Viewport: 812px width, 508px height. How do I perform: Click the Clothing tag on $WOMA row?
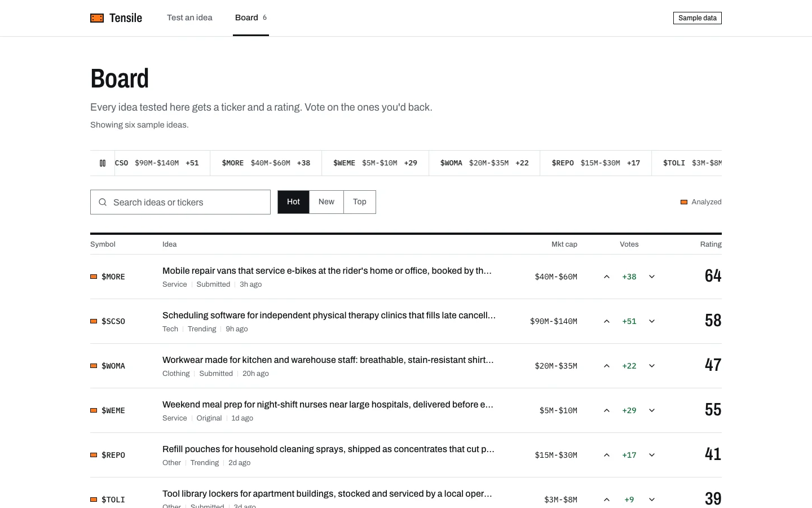(176, 374)
